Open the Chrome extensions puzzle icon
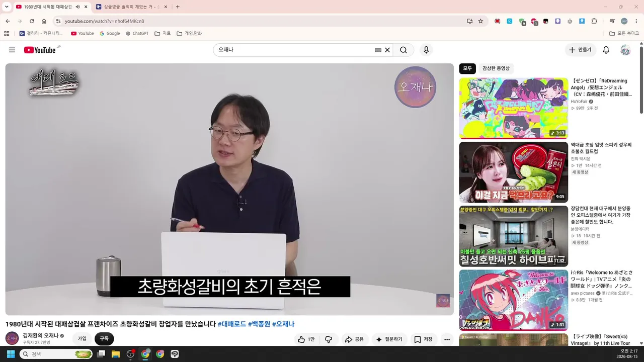The image size is (644, 362). pyautogui.click(x=594, y=21)
